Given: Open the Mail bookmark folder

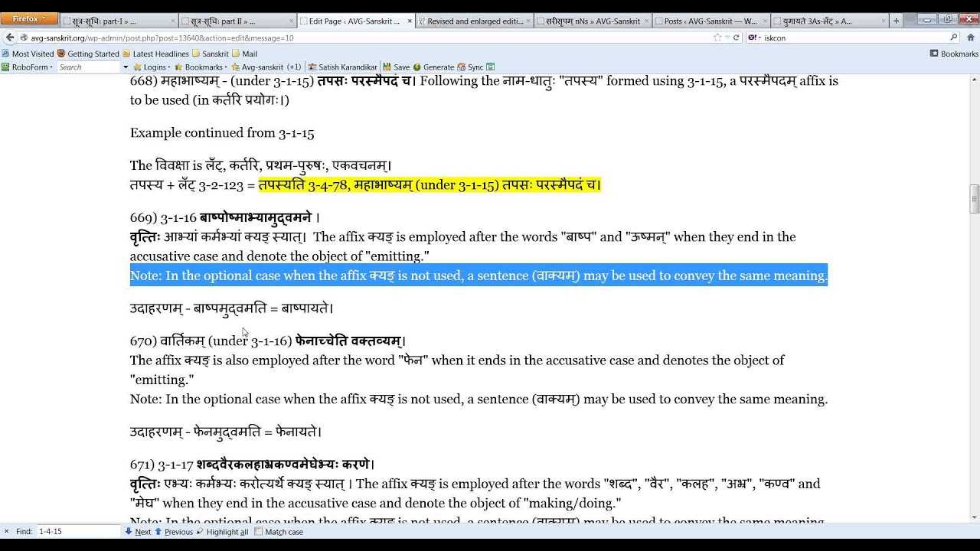Looking at the screenshot, I should (x=245, y=54).
